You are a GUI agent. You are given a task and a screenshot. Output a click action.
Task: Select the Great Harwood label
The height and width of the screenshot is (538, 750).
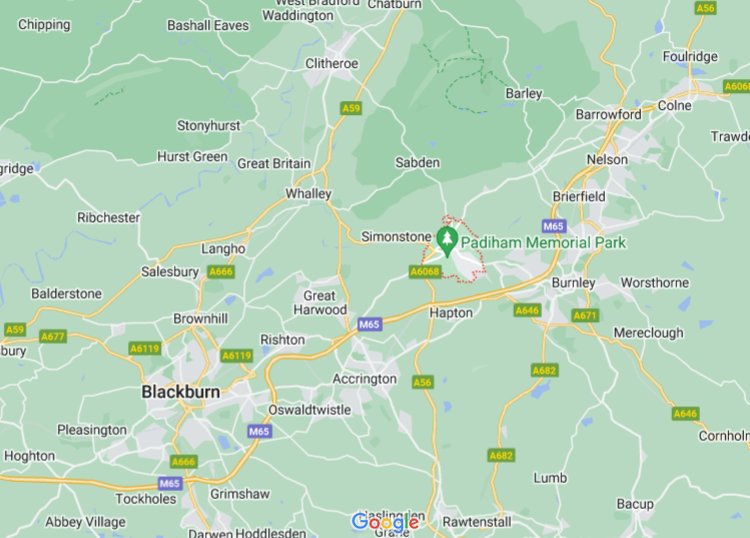(x=320, y=303)
